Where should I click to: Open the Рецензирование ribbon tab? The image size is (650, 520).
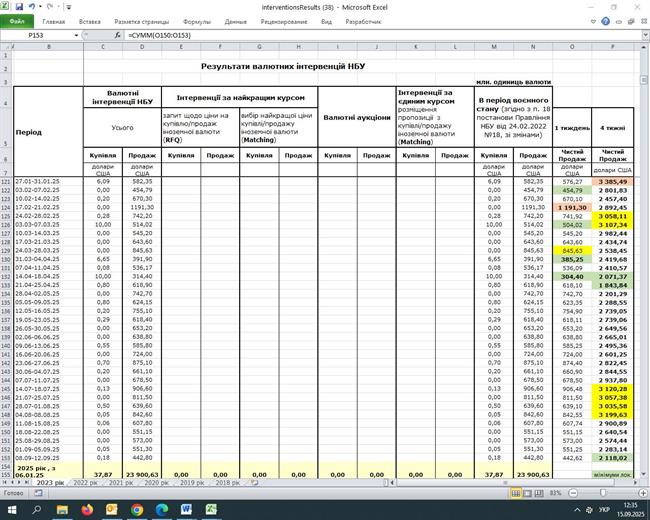(x=284, y=22)
